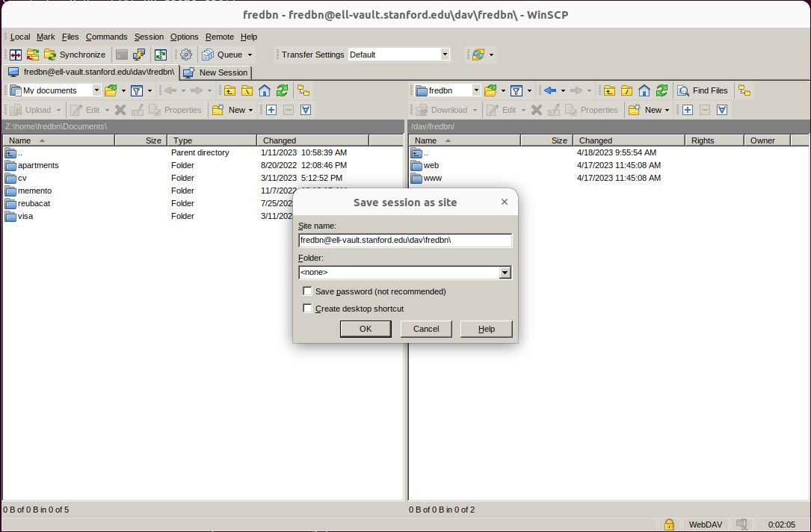Click OK to save the site
The height and width of the screenshot is (532, 811).
366,329
